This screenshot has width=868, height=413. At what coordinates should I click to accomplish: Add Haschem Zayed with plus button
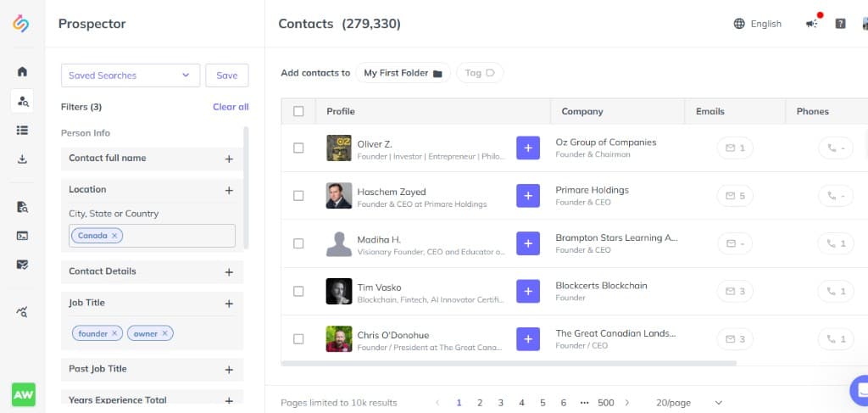pos(528,196)
